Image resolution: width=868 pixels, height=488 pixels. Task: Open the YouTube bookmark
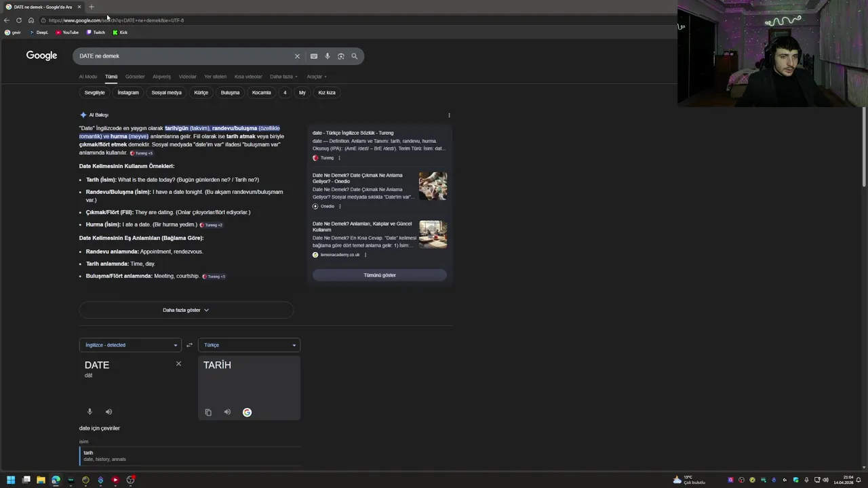67,33
